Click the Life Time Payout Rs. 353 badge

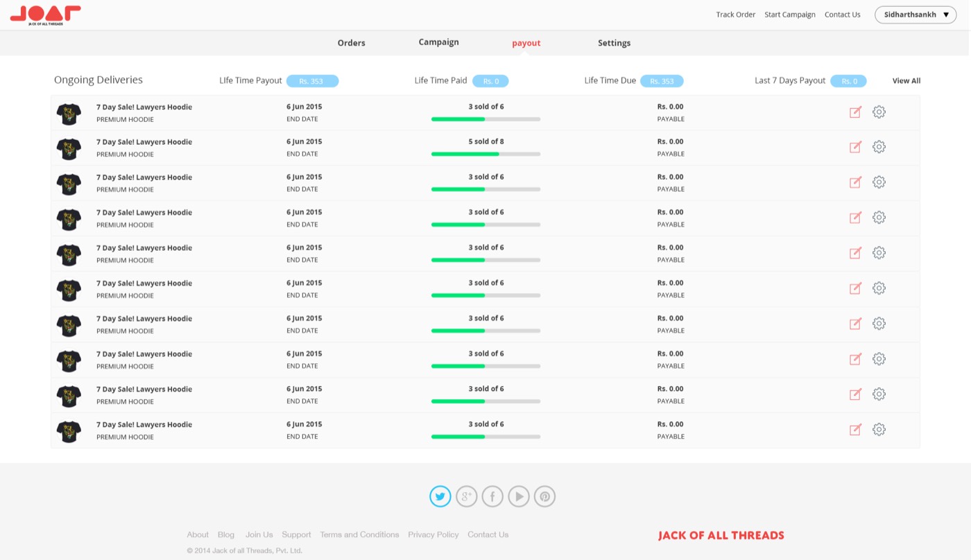[312, 81]
